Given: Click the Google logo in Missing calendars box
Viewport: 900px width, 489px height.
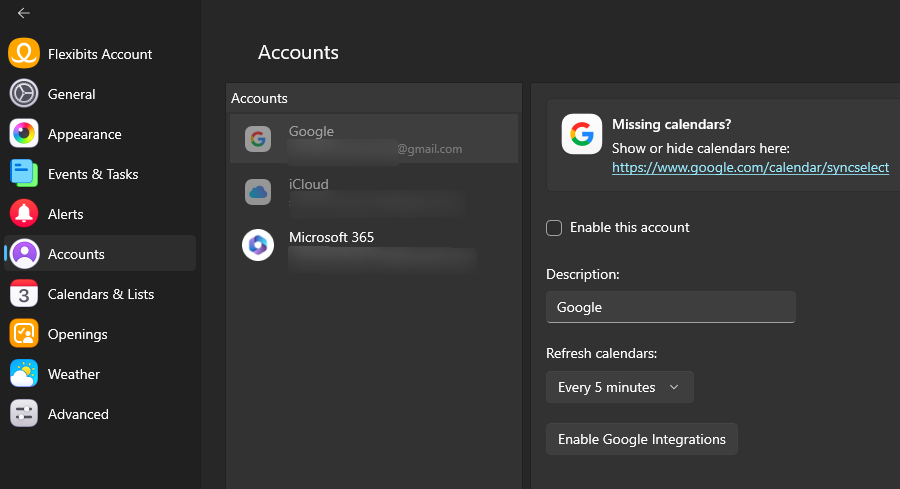Looking at the screenshot, I should [581, 134].
